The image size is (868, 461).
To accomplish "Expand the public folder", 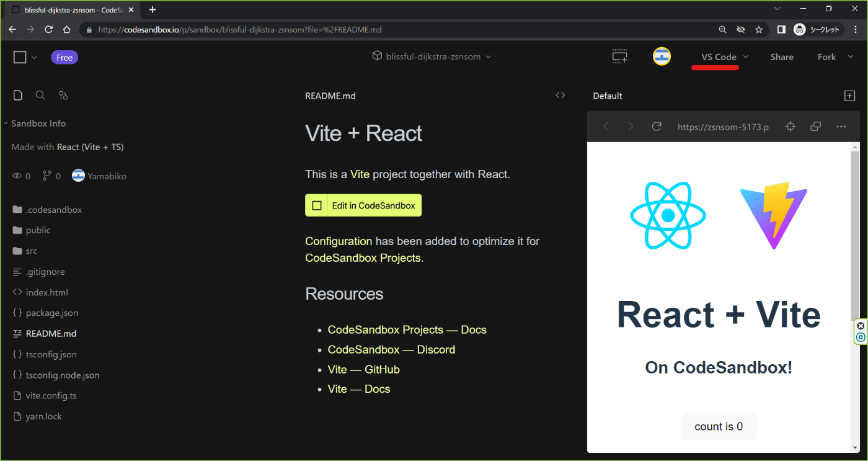I will 32,230.
